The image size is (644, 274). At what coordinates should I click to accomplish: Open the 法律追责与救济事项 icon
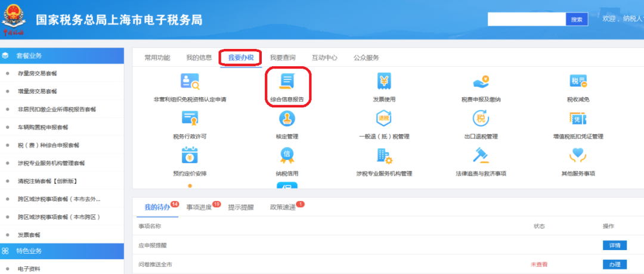pos(481,156)
